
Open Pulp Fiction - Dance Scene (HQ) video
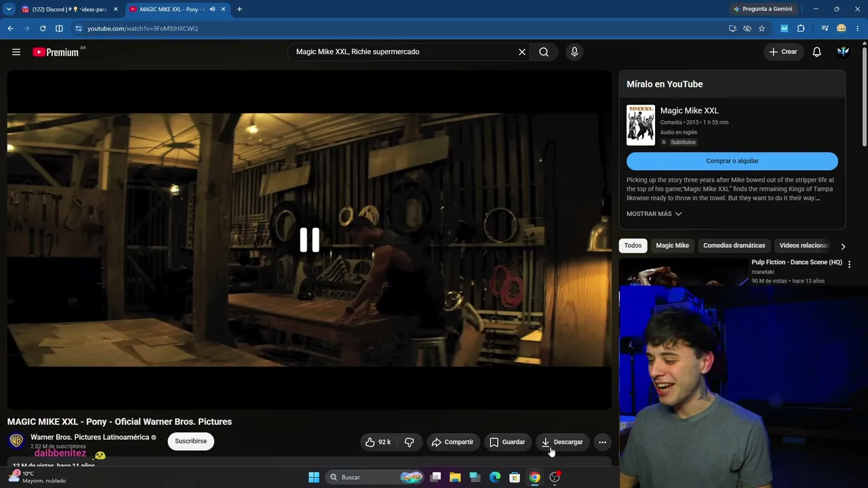click(797, 262)
